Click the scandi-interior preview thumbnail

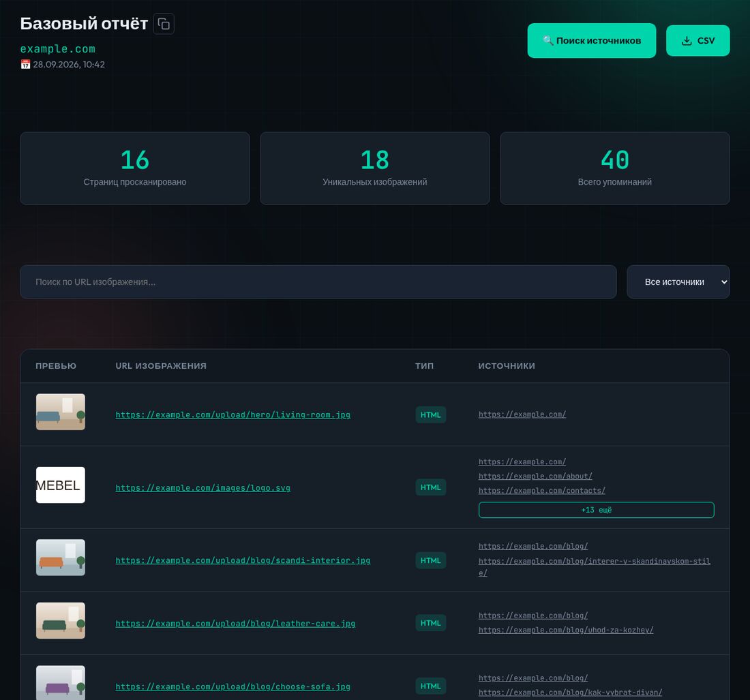point(61,558)
